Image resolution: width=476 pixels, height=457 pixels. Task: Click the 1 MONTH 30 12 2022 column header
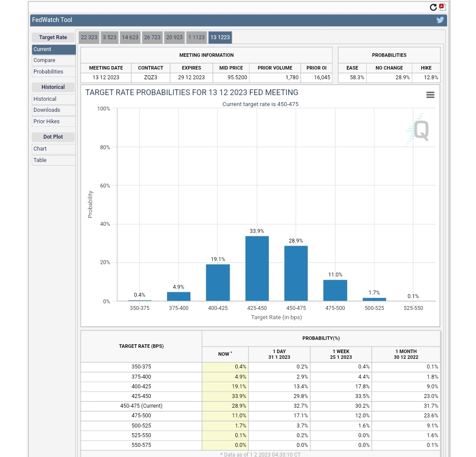point(406,354)
